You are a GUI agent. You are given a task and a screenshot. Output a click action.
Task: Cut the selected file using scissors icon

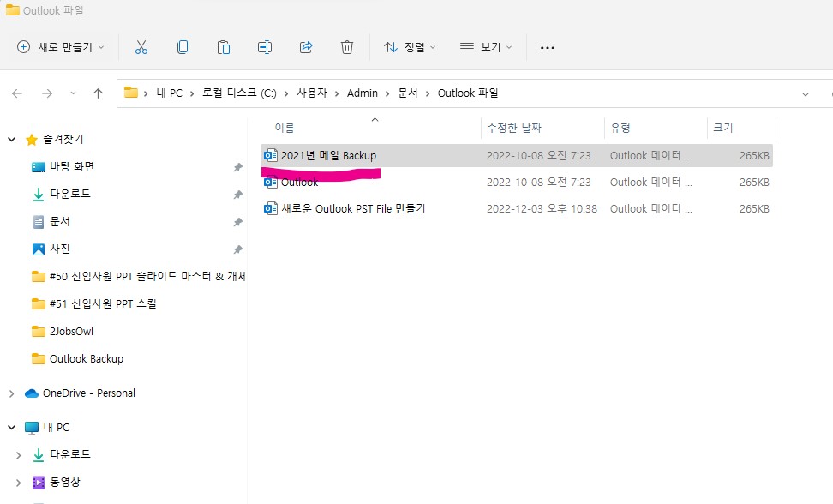coord(141,47)
